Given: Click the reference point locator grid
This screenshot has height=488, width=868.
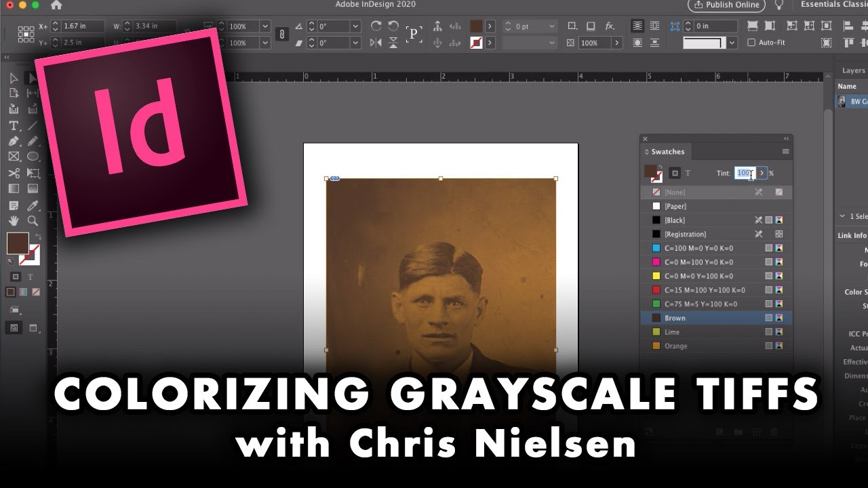Looking at the screenshot, I should coord(26,35).
